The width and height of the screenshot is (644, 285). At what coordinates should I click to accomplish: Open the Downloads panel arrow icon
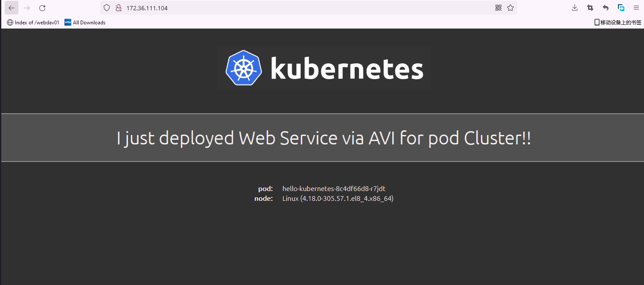pyautogui.click(x=575, y=8)
